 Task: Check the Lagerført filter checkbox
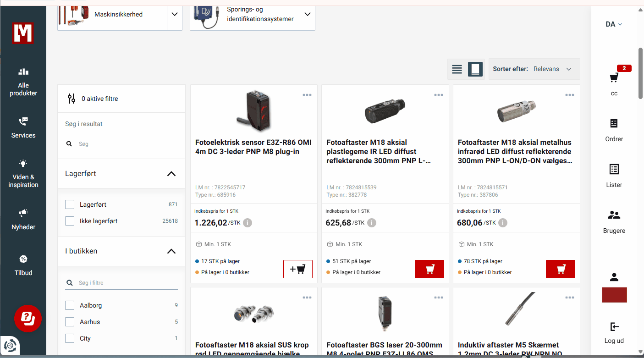[70, 204]
